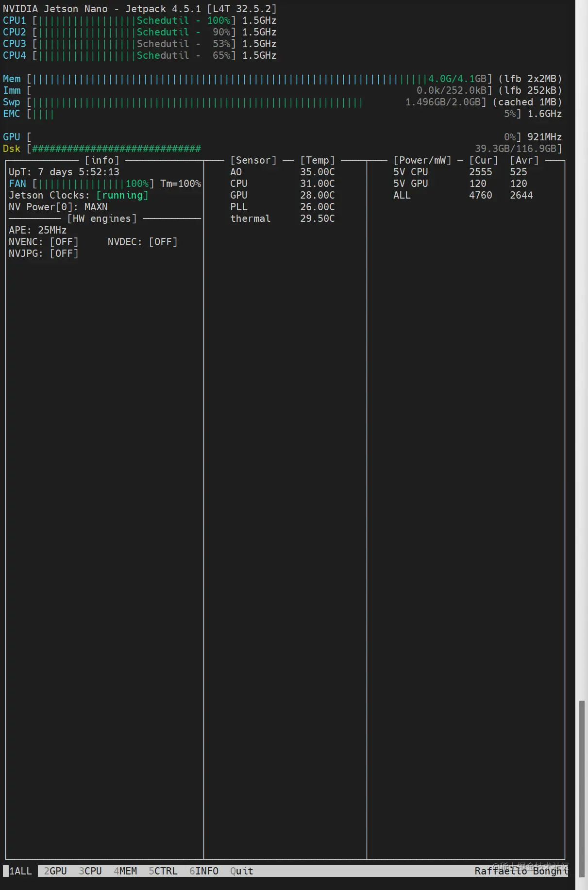
Task: Click the GPU 921MHz frequency value
Action: pyautogui.click(x=545, y=137)
